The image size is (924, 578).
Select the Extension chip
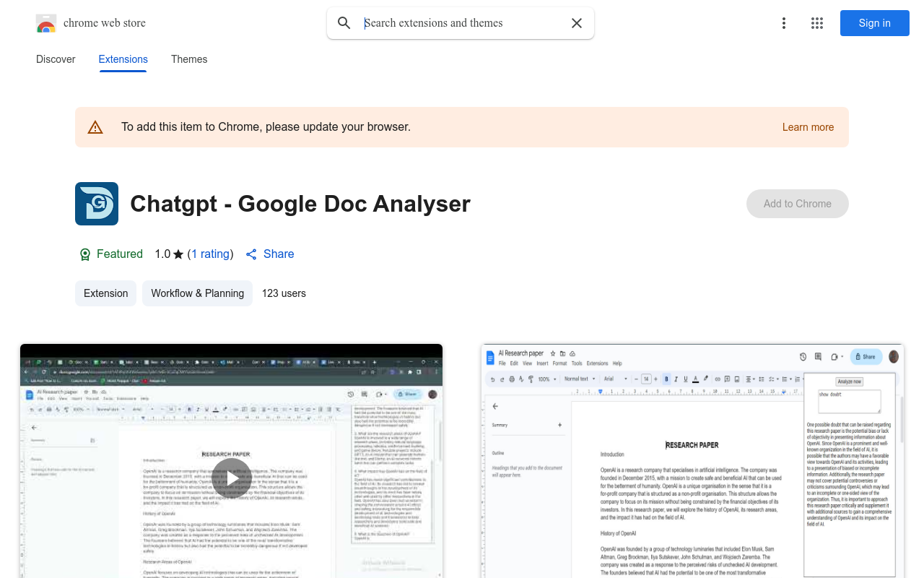pos(105,293)
